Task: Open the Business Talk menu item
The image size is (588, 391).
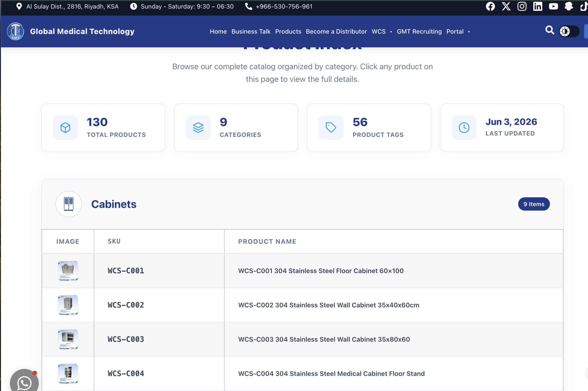Action: click(x=251, y=32)
